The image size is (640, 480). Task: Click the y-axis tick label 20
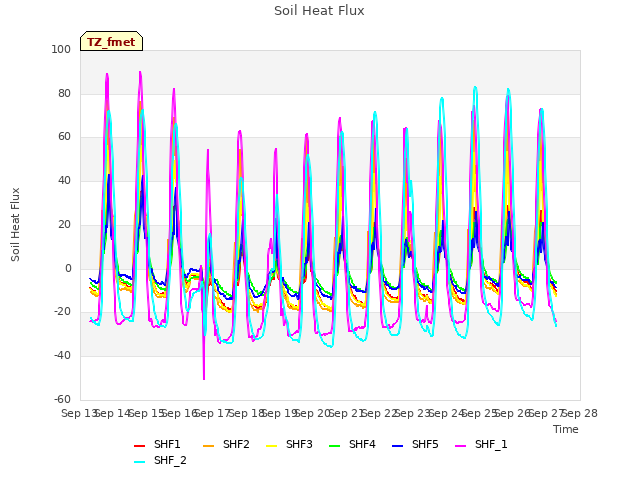click(64, 224)
